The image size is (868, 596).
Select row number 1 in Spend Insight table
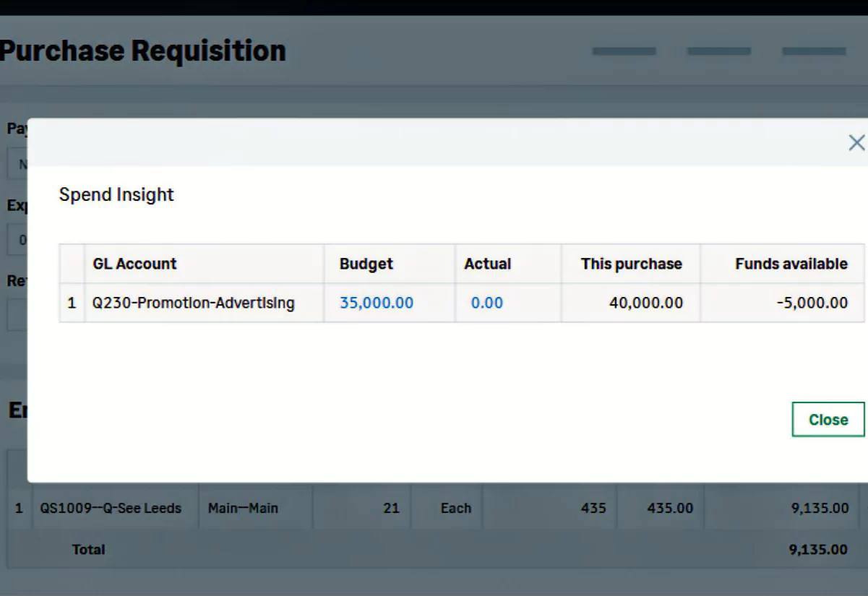tap(72, 303)
